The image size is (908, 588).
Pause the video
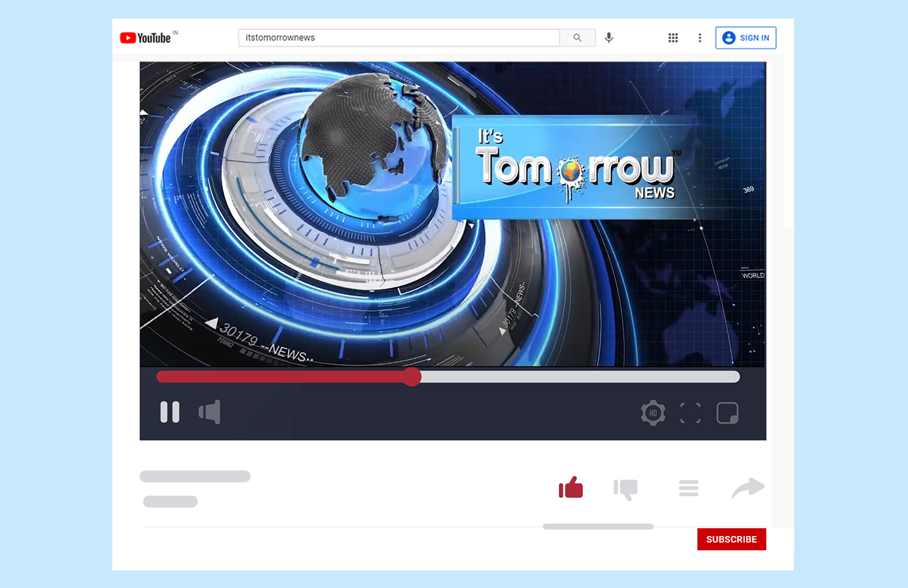point(170,412)
